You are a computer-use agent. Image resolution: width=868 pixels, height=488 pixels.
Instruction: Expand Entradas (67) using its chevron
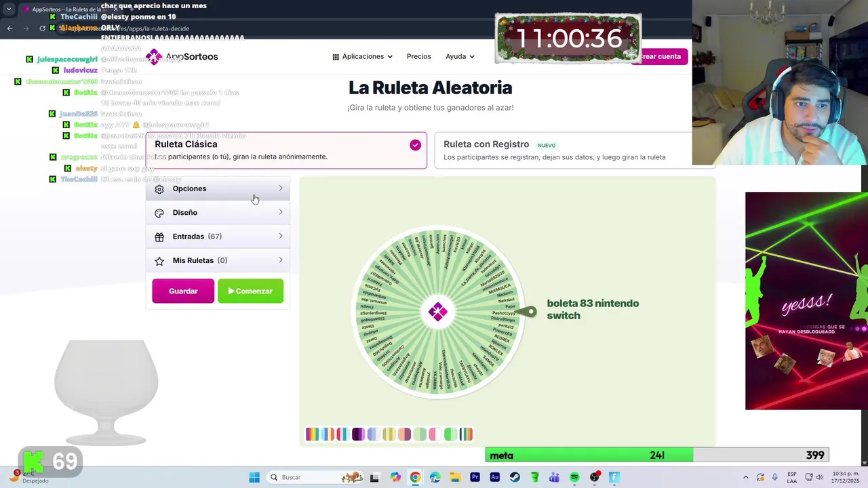(x=281, y=236)
